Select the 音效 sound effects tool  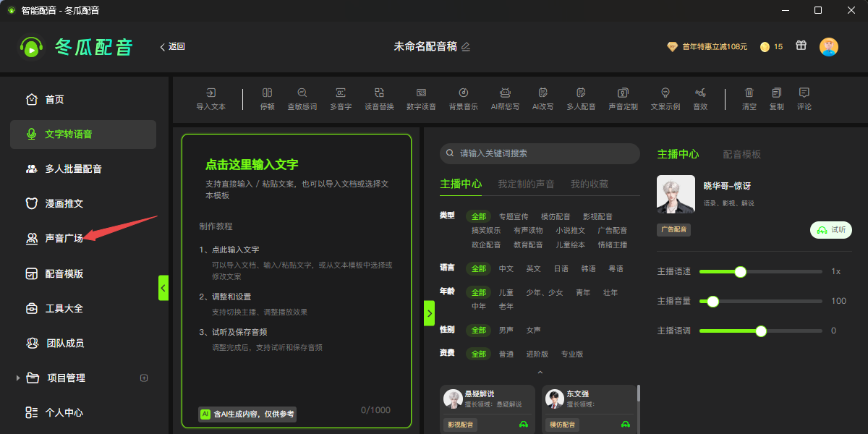(700, 99)
